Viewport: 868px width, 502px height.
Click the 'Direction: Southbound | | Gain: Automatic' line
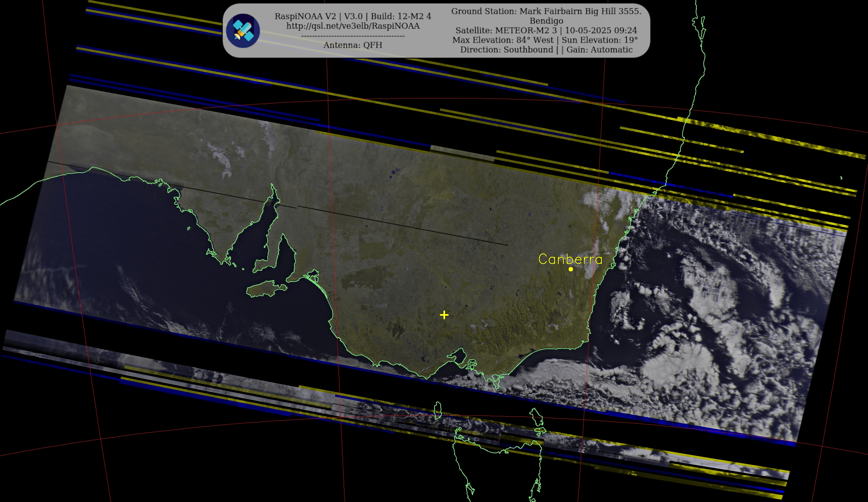[546, 50]
